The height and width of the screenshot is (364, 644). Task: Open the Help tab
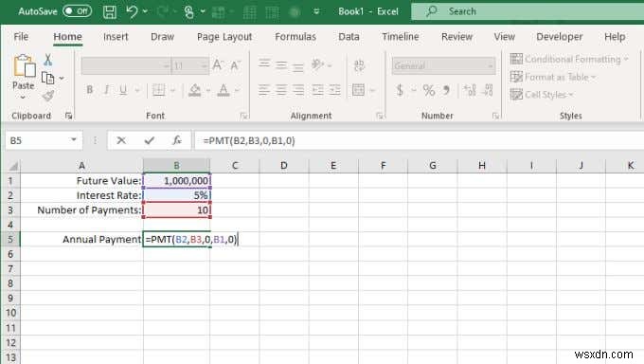pos(615,37)
